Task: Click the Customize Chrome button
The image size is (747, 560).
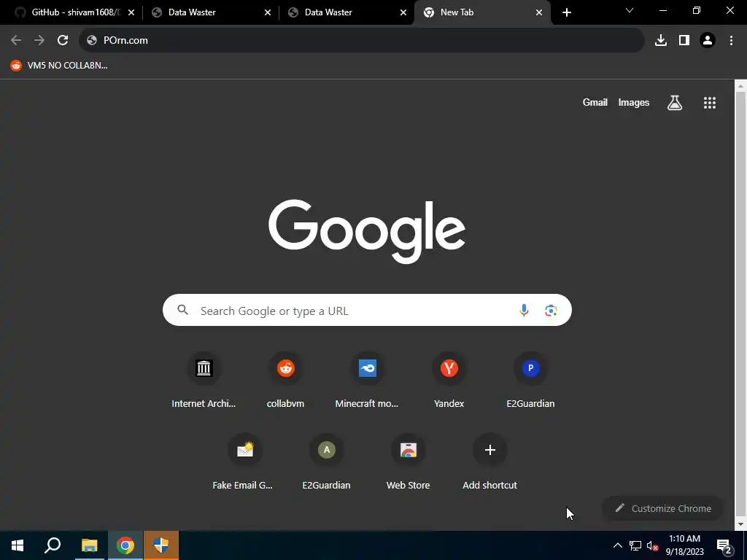Action: point(662,508)
